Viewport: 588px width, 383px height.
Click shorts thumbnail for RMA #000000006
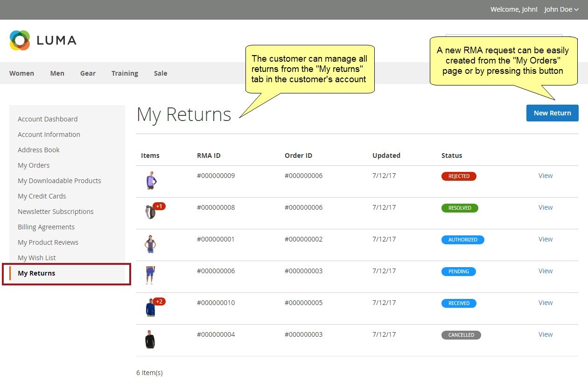pyautogui.click(x=150, y=276)
